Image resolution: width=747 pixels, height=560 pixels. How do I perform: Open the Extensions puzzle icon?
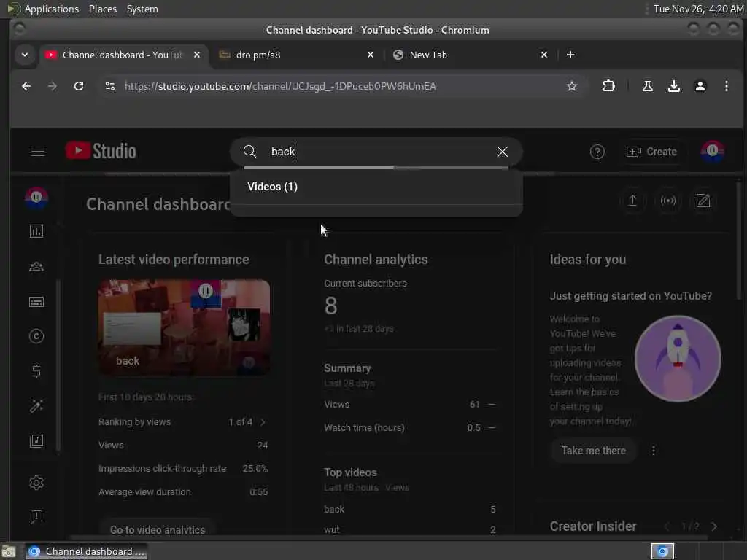[x=608, y=86]
